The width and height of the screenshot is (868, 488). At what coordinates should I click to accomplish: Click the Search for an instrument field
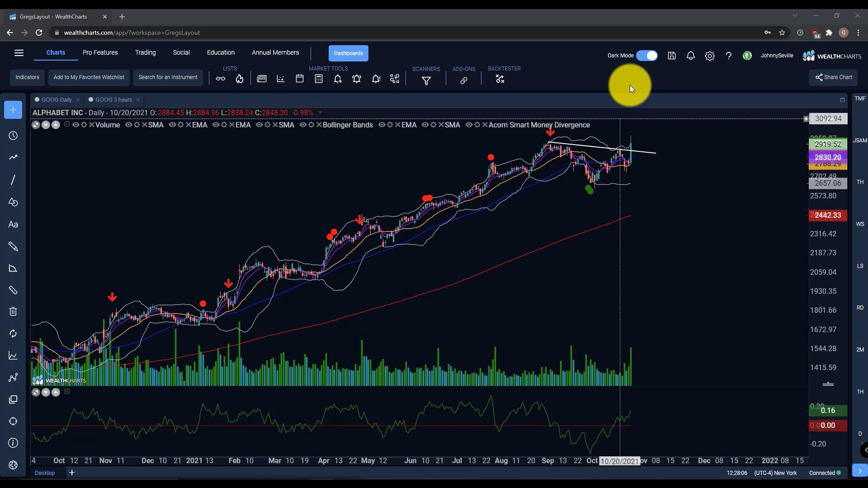click(x=168, y=78)
